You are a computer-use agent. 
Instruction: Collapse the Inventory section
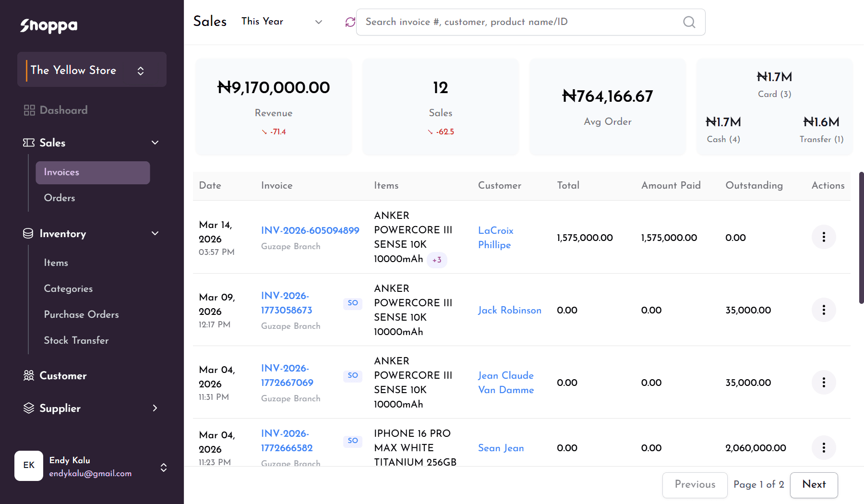(x=155, y=233)
